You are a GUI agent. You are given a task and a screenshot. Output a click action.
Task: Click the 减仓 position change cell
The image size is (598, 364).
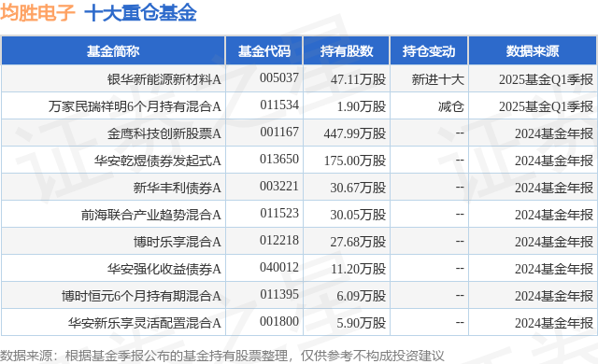[x=450, y=106]
